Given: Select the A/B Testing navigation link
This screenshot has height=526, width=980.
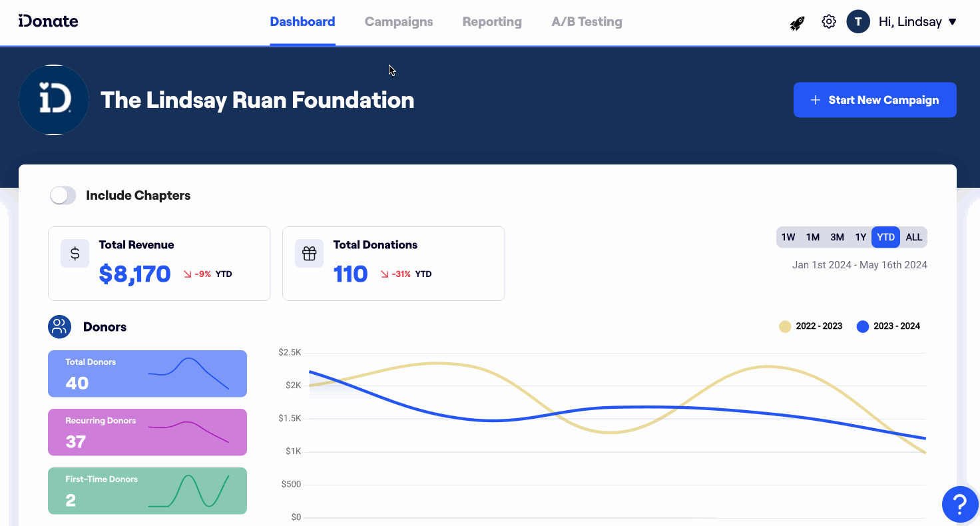Looking at the screenshot, I should tap(587, 21).
